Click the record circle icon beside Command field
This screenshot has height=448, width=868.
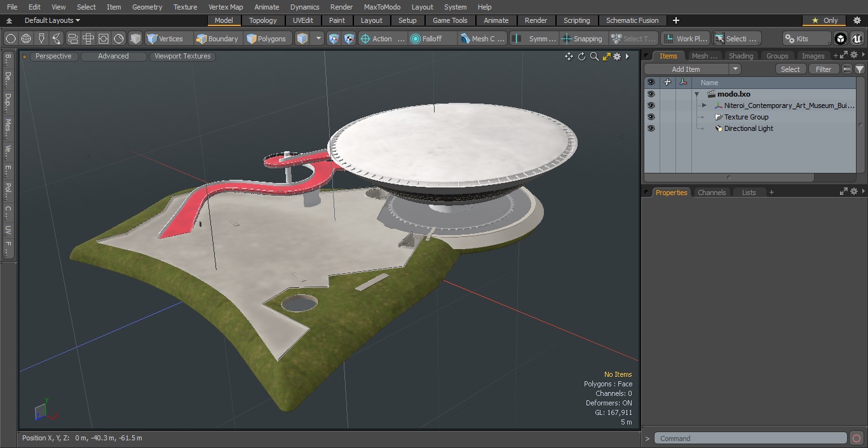pyautogui.click(x=856, y=438)
